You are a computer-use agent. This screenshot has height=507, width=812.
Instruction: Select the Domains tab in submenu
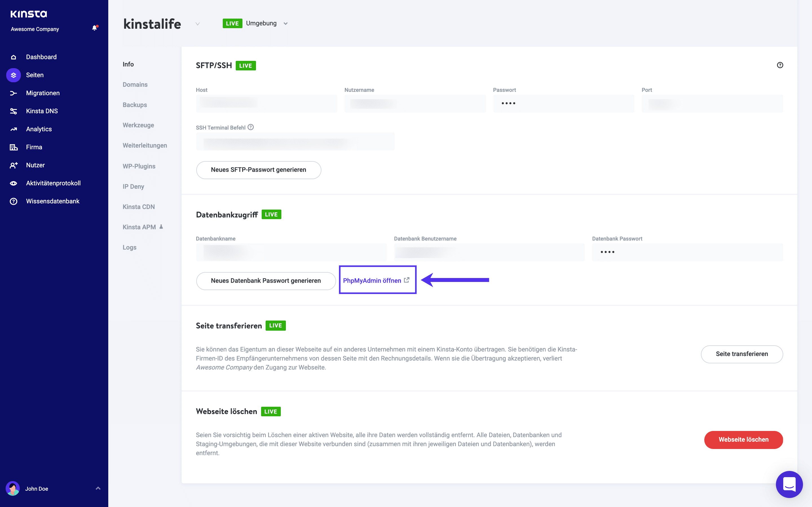134,84
